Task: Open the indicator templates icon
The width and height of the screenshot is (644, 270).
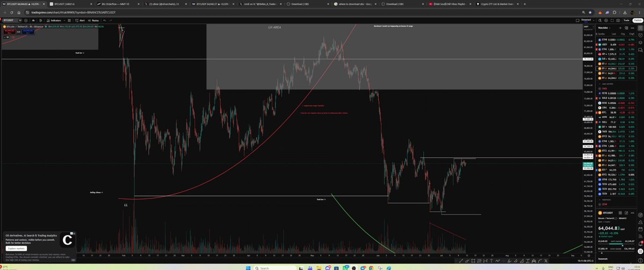Action: click(x=69, y=20)
